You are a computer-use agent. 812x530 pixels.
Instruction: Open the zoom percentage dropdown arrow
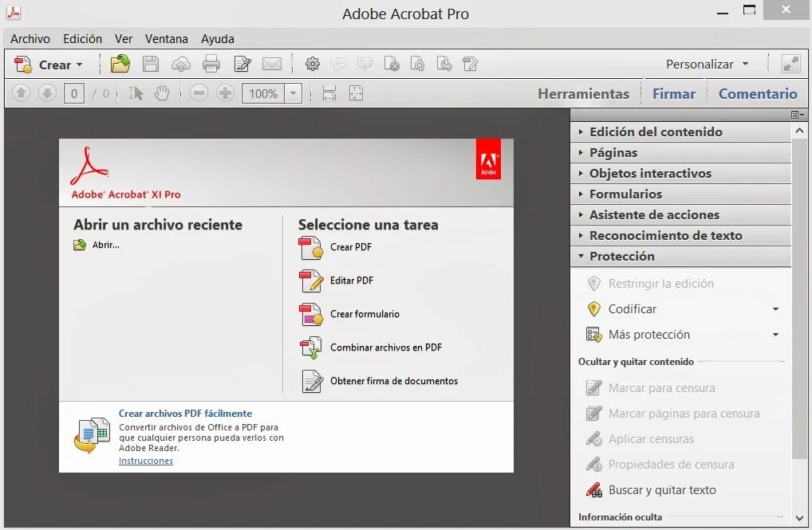(293, 94)
